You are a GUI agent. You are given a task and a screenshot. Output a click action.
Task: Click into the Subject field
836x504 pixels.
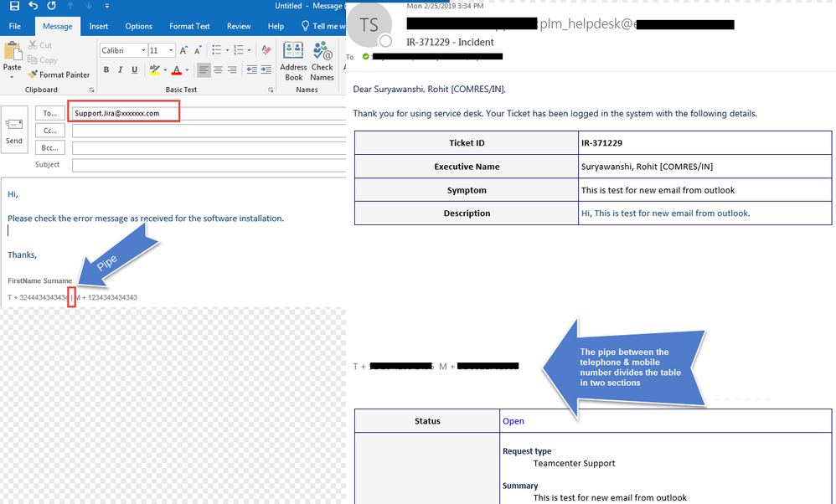click(x=209, y=165)
